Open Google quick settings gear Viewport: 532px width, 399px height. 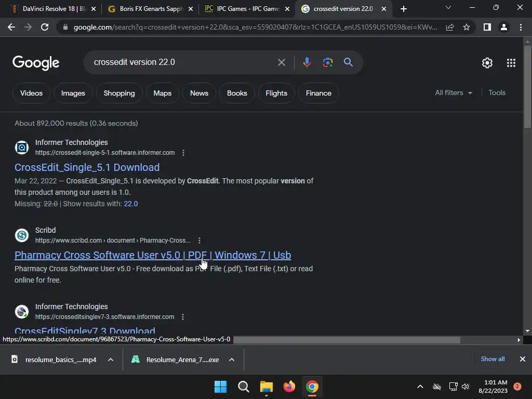487,63
